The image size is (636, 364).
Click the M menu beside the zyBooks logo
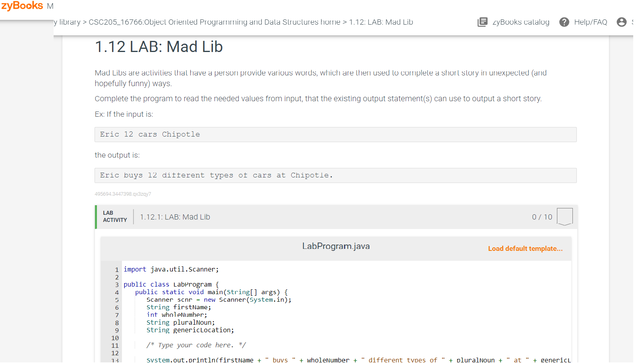pos(50,6)
